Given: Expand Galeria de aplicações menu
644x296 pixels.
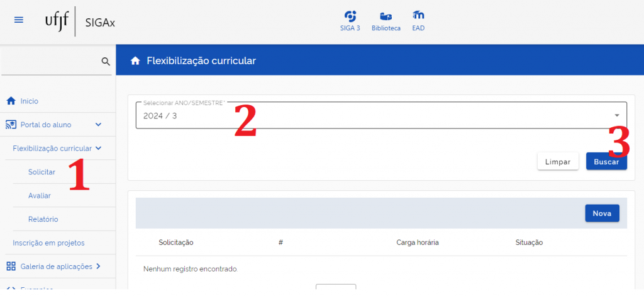Looking at the screenshot, I should 98,266.
